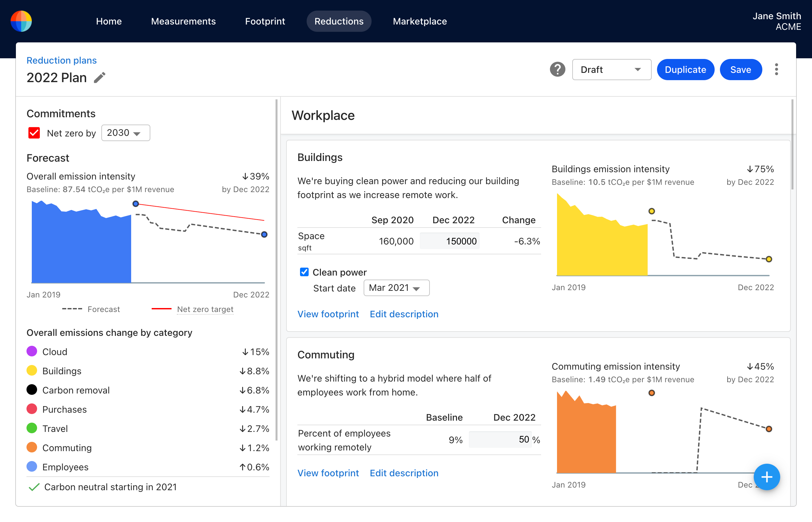This screenshot has width=812, height=522.
Task: Open the Draft status dropdown
Action: (611, 70)
